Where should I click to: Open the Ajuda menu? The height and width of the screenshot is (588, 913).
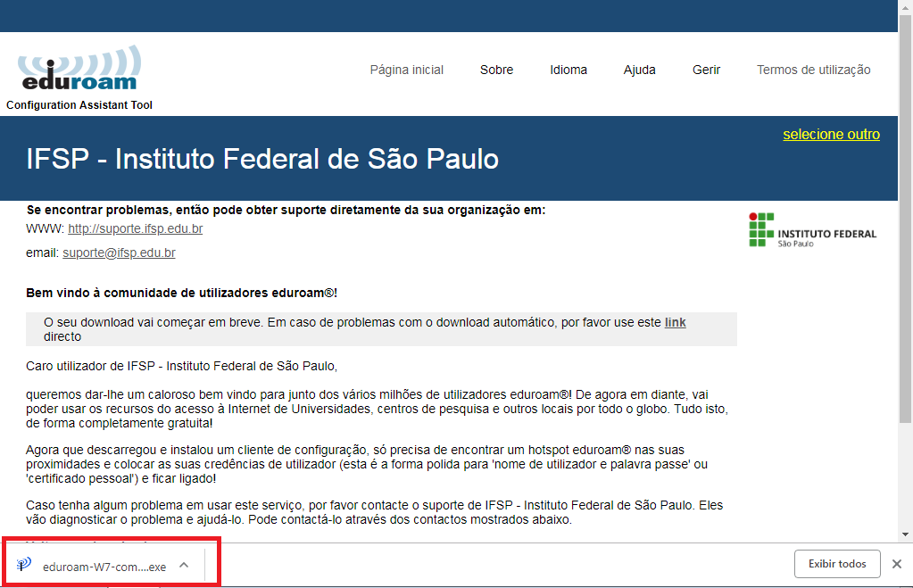point(639,70)
